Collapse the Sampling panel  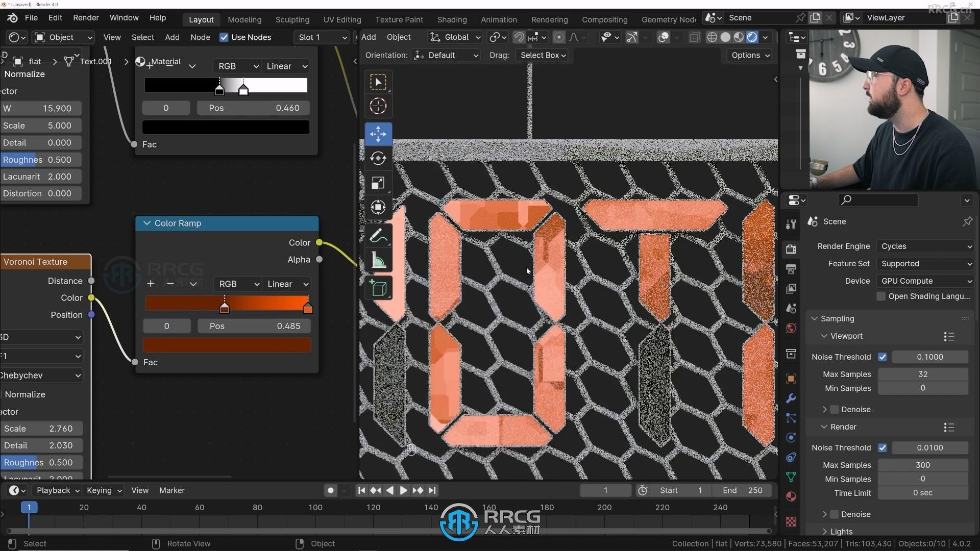(x=815, y=318)
